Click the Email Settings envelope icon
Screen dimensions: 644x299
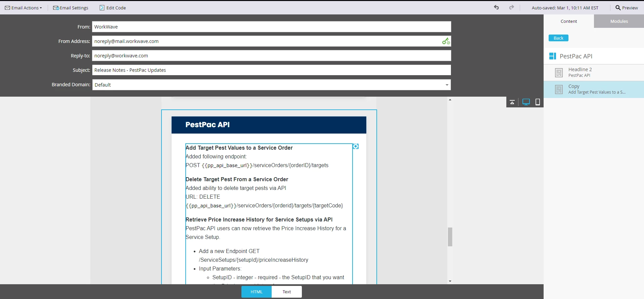[x=56, y=8]
